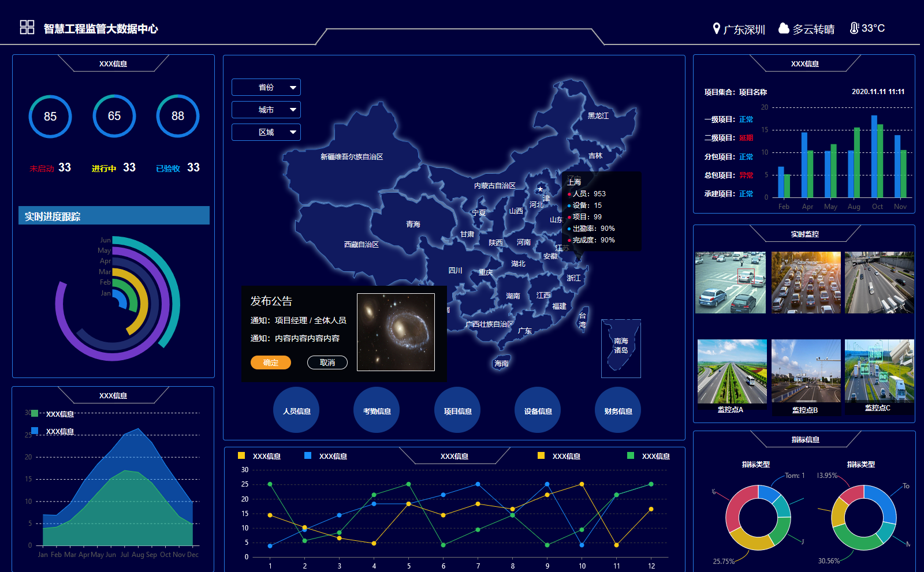The width and height of the screenshot is (924, 572).
Task: Click the dashboard grid logo icon
Action: [x=27, y=27]
